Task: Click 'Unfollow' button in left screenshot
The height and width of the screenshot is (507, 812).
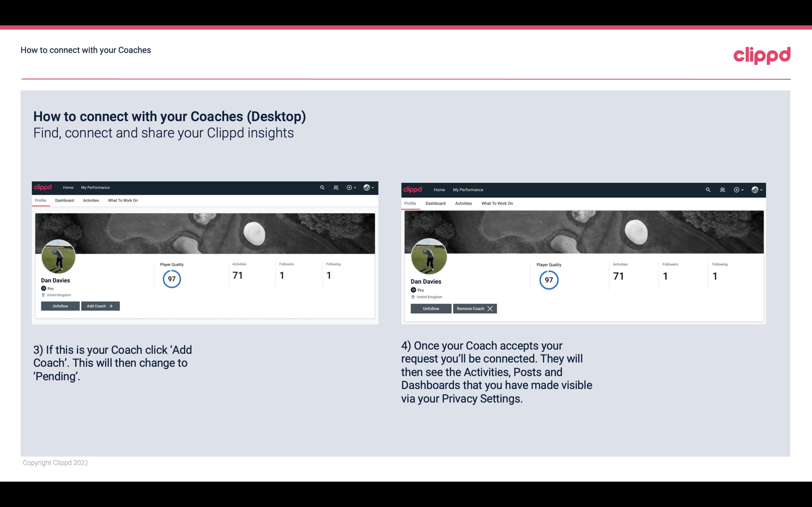Action: 60,306
